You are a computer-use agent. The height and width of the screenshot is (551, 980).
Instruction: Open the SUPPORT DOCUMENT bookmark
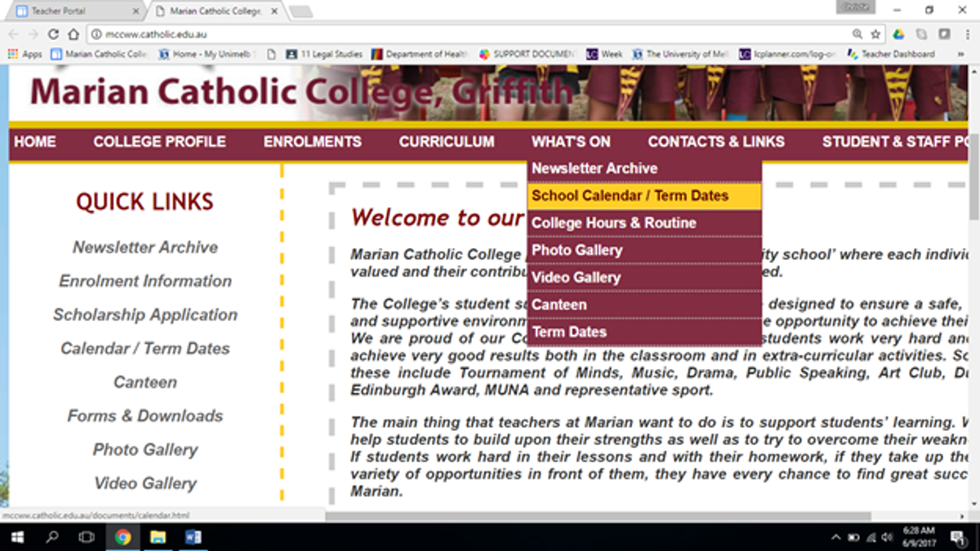[x=528, y=54]
